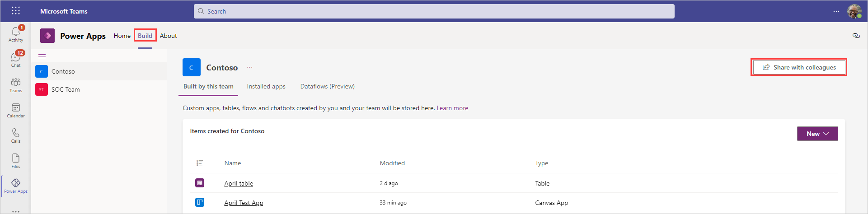Open the About tab
This screenshot has width=868, height=214.
click(x=168, y=36)
